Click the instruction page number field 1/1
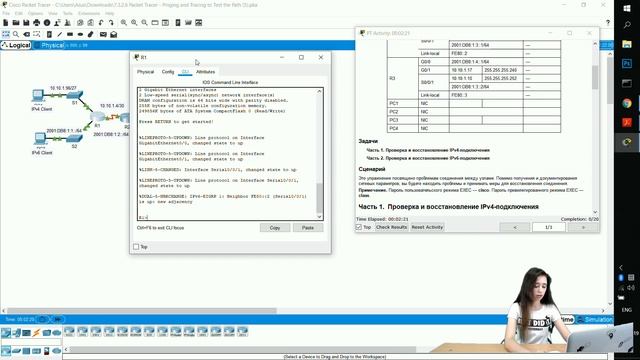Screen dimensions: 640x360 click(x=549, y=227)
